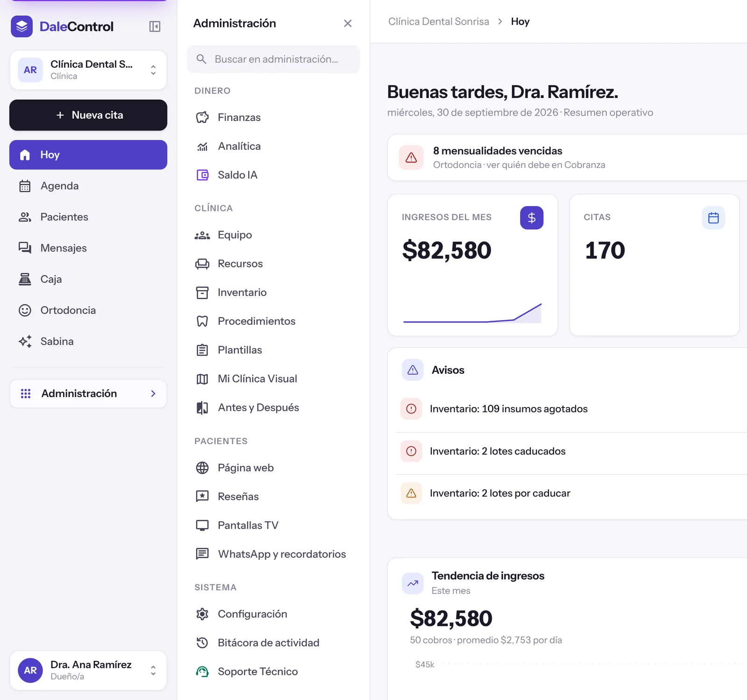Click the Bitácora de actividad history icon
This screenshot has width=747, height=700.
(202, 643)
